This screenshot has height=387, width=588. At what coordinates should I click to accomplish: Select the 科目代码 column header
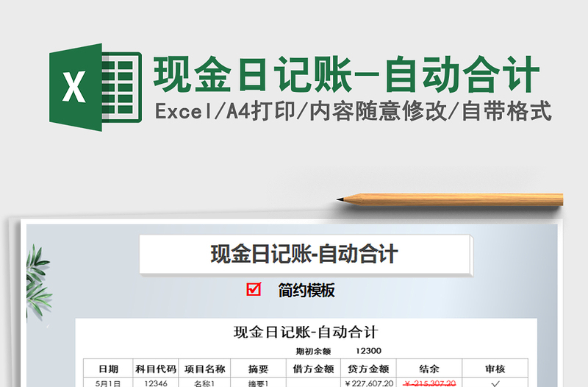[156, 369]
